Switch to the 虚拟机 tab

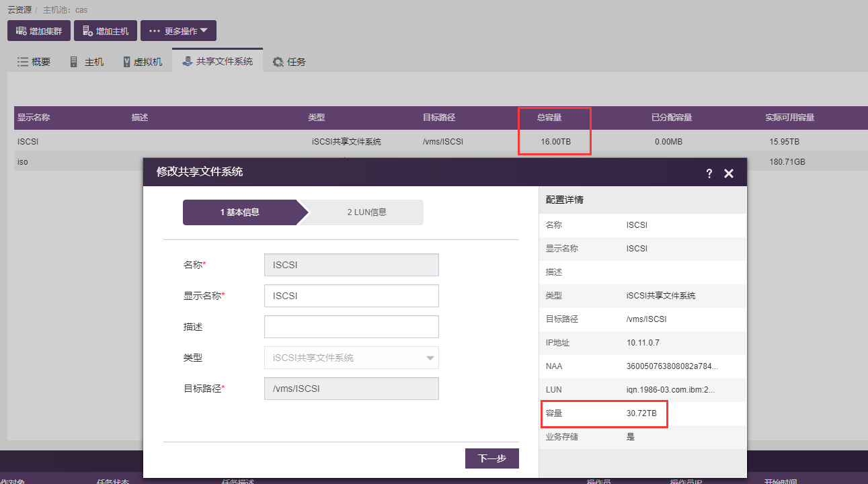(143, 62)
